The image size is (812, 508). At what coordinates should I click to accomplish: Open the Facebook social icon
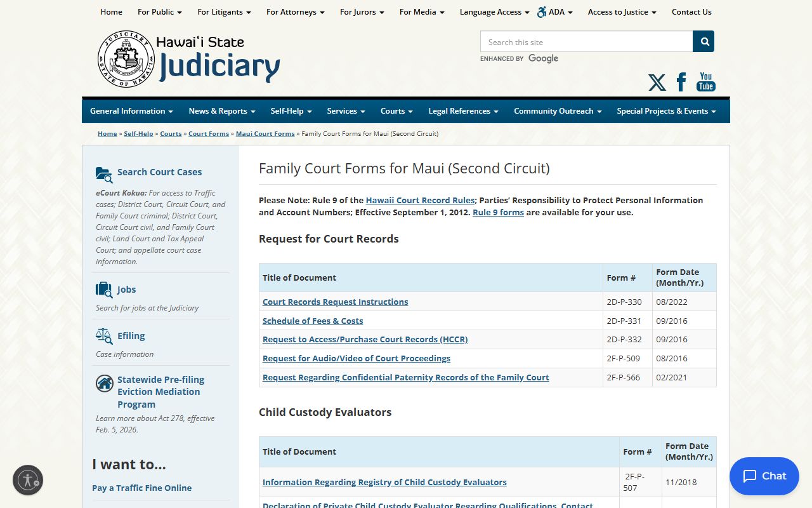pos(681,82)
